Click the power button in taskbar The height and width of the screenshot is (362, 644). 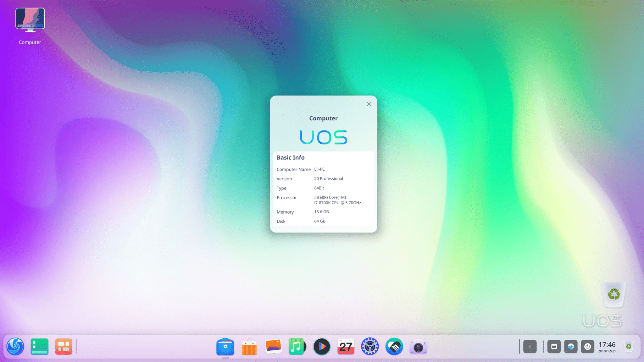[587, 347]
